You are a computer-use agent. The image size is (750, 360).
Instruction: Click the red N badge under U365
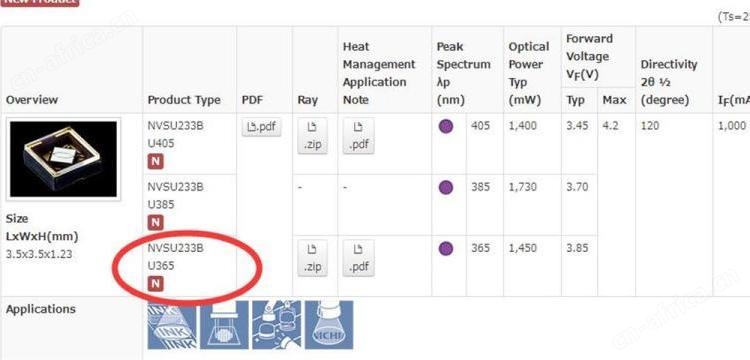tap(155, 284)
